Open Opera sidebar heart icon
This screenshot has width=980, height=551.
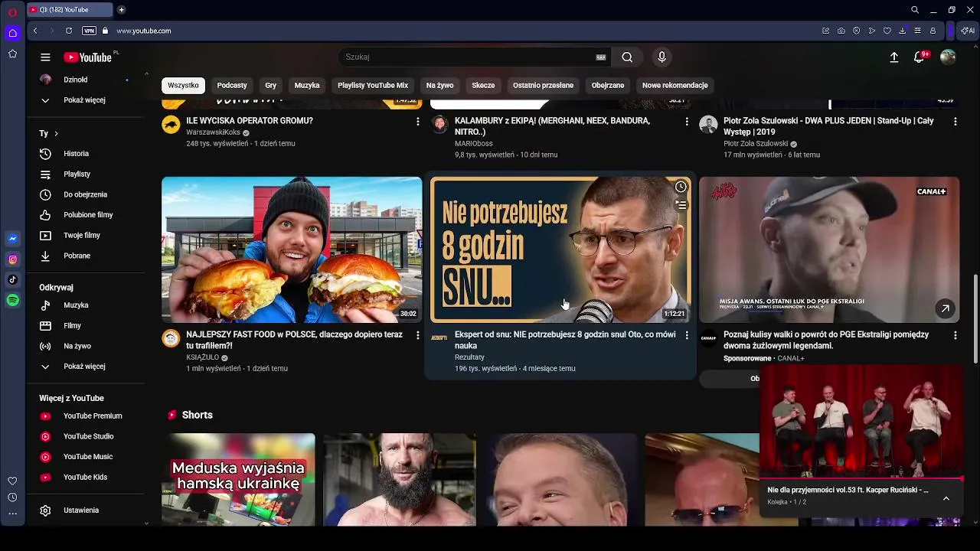click(12, 481)
